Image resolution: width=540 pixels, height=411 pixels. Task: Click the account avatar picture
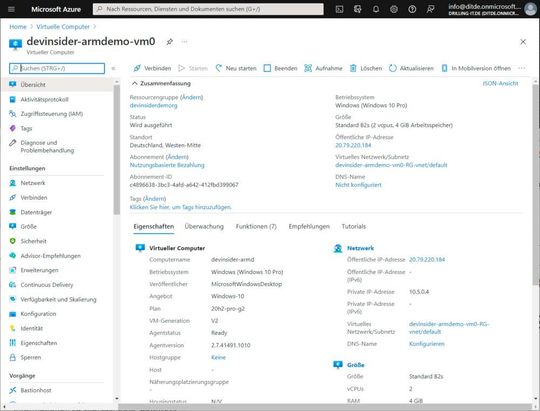pyautogui.click(x=530, y=9)
